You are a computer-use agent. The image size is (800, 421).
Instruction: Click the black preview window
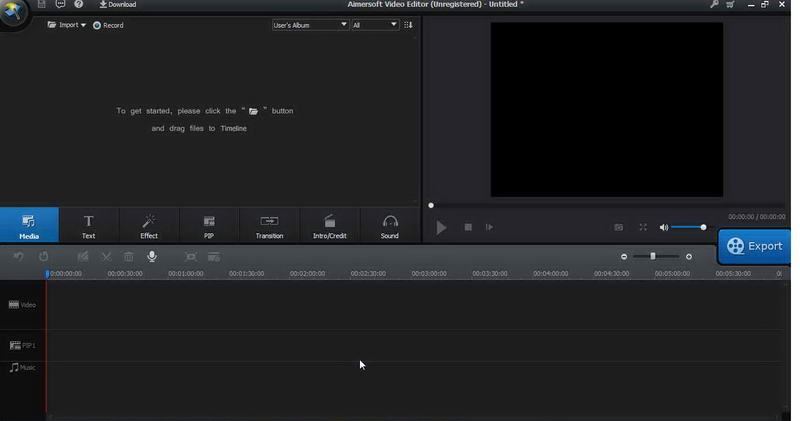[x=607, y=109]
